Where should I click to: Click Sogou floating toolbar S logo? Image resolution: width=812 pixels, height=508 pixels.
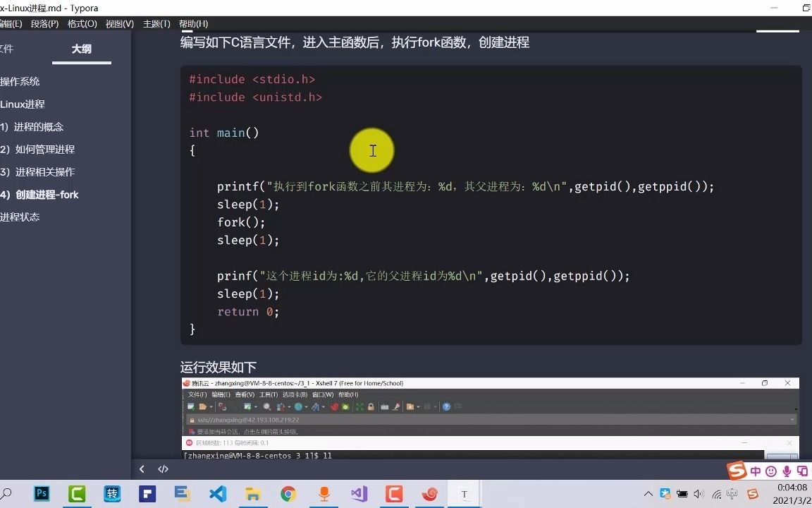tap(737, 471)
